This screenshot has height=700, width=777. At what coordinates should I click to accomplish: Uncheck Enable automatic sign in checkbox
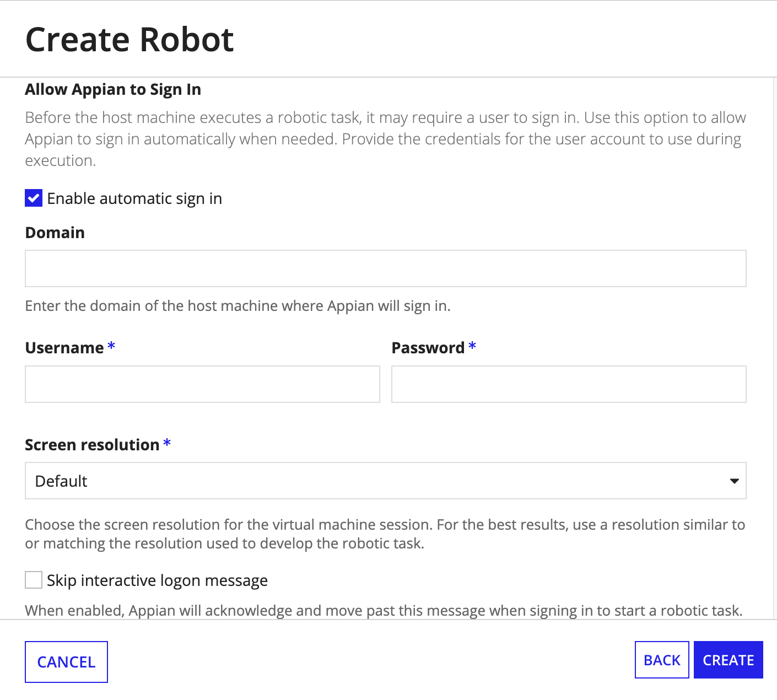click(x=34, y=198)
